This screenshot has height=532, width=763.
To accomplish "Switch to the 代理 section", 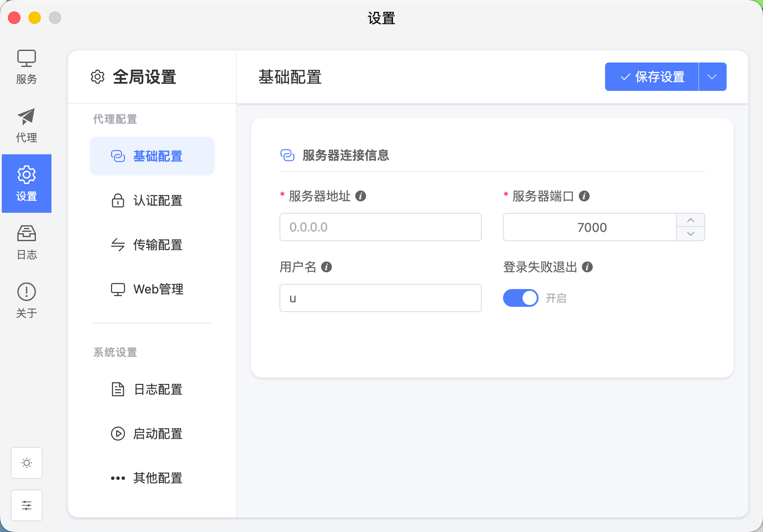I will [x=26, y=125].
